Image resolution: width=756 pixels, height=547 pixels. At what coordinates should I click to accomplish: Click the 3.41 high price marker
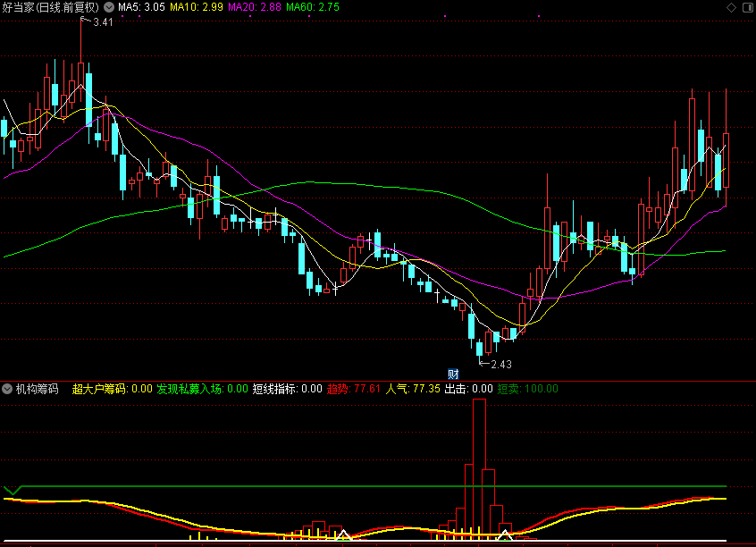click(103, 22)
